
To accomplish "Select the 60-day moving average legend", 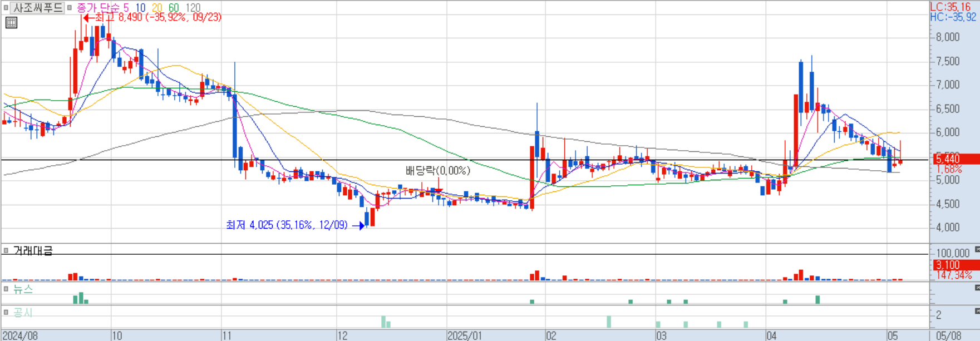I will 174,8.
